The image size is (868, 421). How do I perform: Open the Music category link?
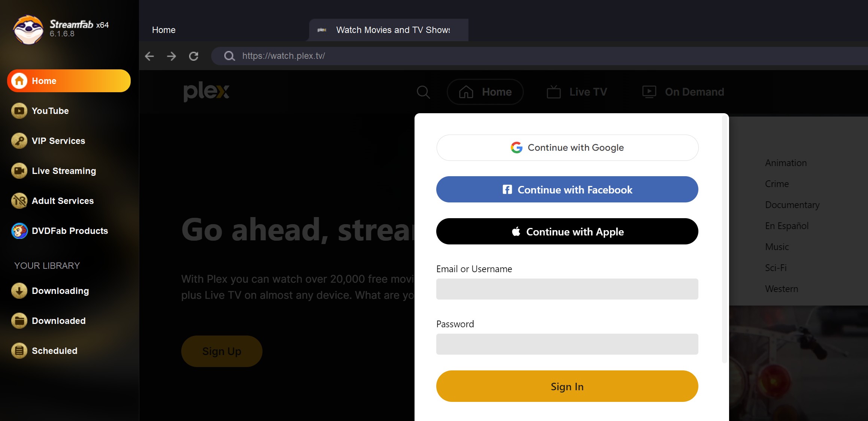pyautogui.click(x=777, y=247)
